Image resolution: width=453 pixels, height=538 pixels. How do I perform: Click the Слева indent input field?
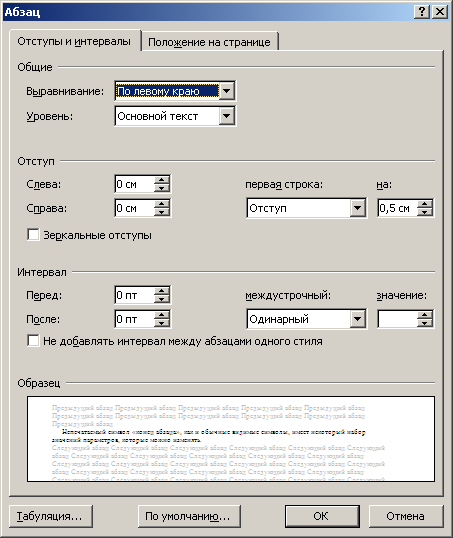tap(135, 184)
